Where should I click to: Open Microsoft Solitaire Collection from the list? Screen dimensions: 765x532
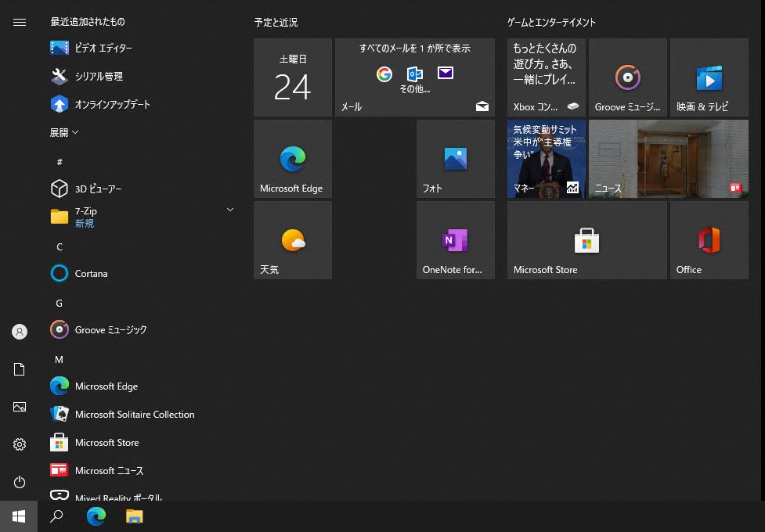click(x=134, y=414)
